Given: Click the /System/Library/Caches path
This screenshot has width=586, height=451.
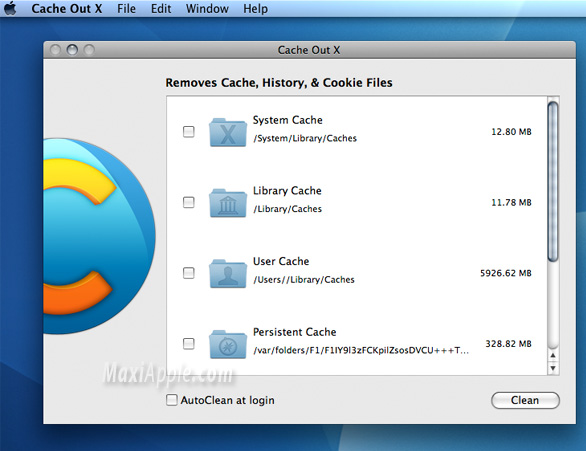Looking at the screenshot, I should [305, 138].
